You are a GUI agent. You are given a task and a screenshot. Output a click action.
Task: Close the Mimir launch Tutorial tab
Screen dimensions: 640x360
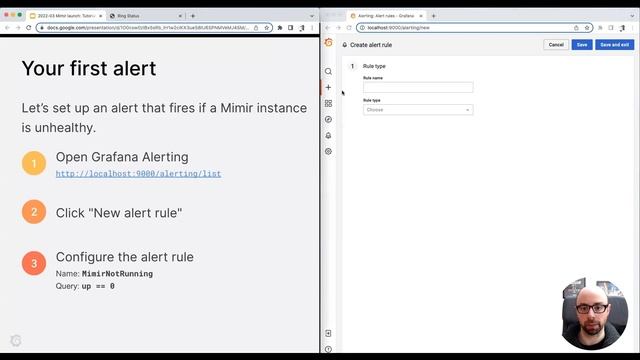pos(100,16)
